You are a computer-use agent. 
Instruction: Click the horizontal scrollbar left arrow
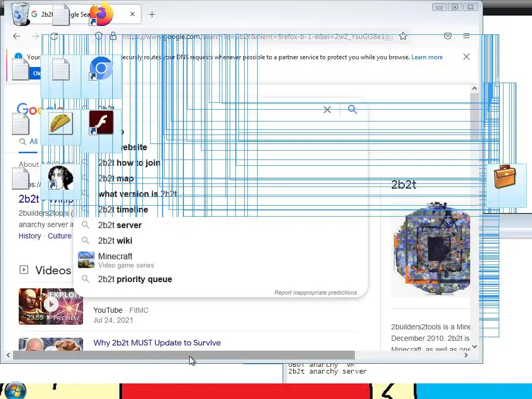(8, 355)
